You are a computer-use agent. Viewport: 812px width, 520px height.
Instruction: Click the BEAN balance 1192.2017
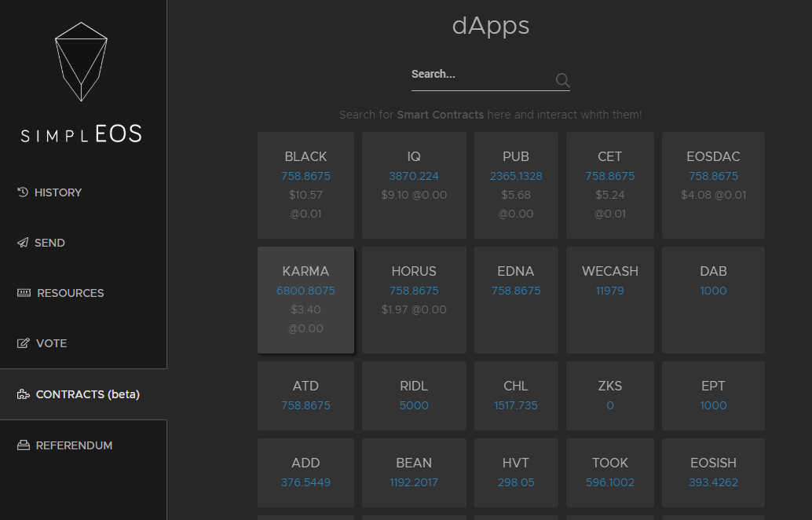point(414,482)
